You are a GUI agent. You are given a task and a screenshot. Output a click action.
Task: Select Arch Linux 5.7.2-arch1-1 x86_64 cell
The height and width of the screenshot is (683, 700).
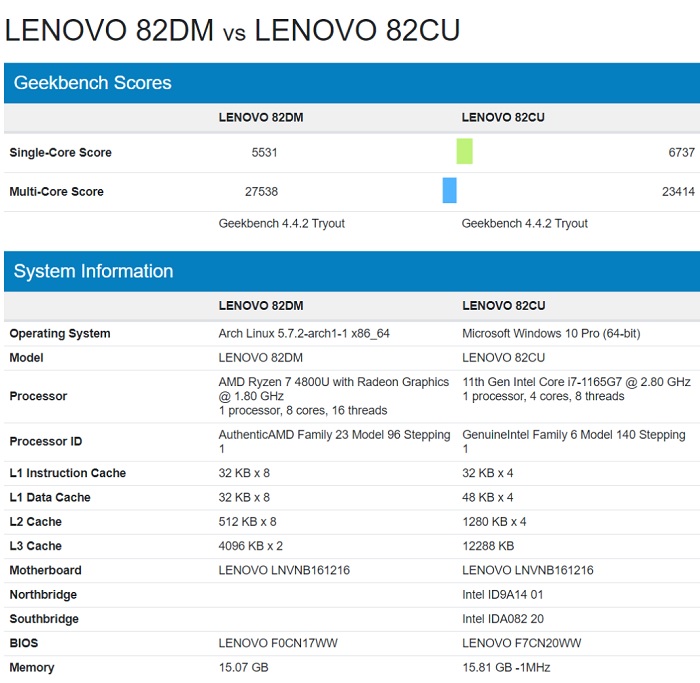[304, 333]
